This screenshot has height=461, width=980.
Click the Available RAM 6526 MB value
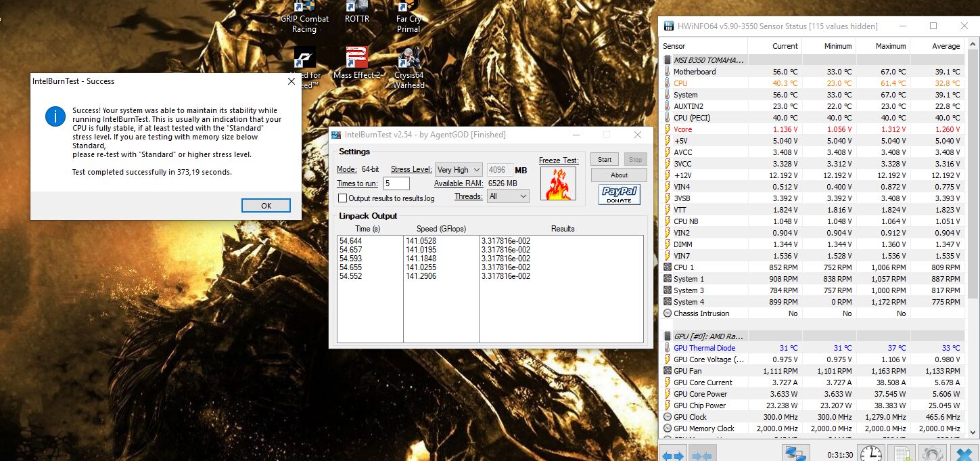(503, 183)
